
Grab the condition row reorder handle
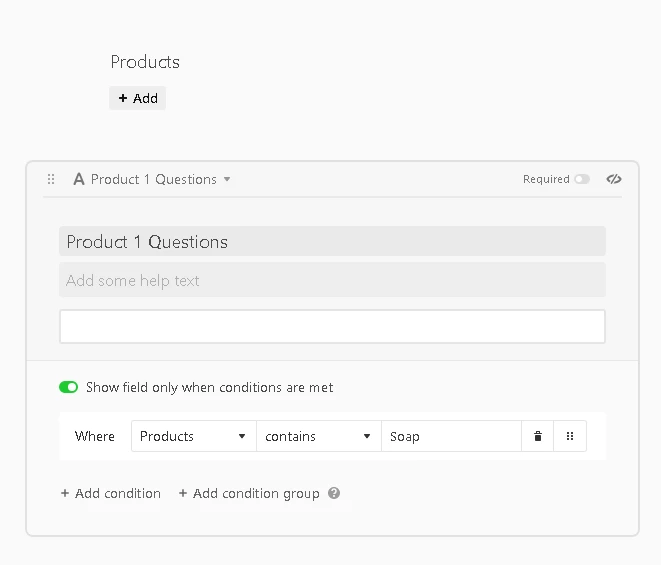pyautogui.click(x=570, y=436)
